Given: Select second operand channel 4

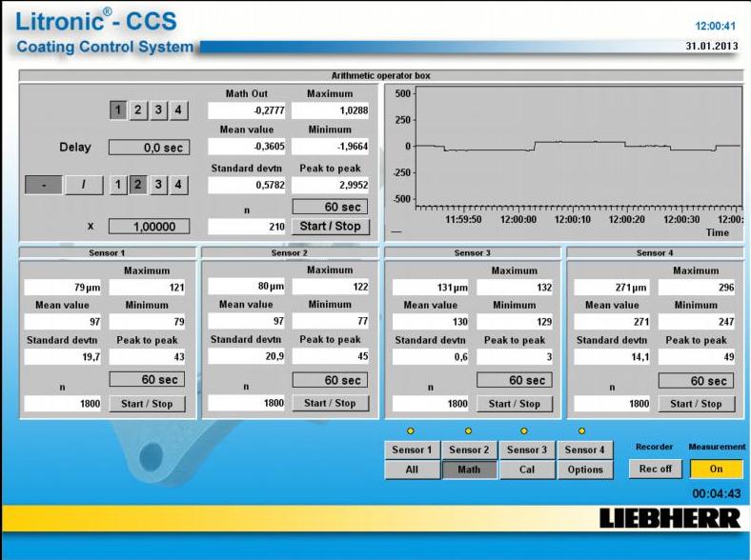Looking at the screenshot, I should tap(178, 185).
